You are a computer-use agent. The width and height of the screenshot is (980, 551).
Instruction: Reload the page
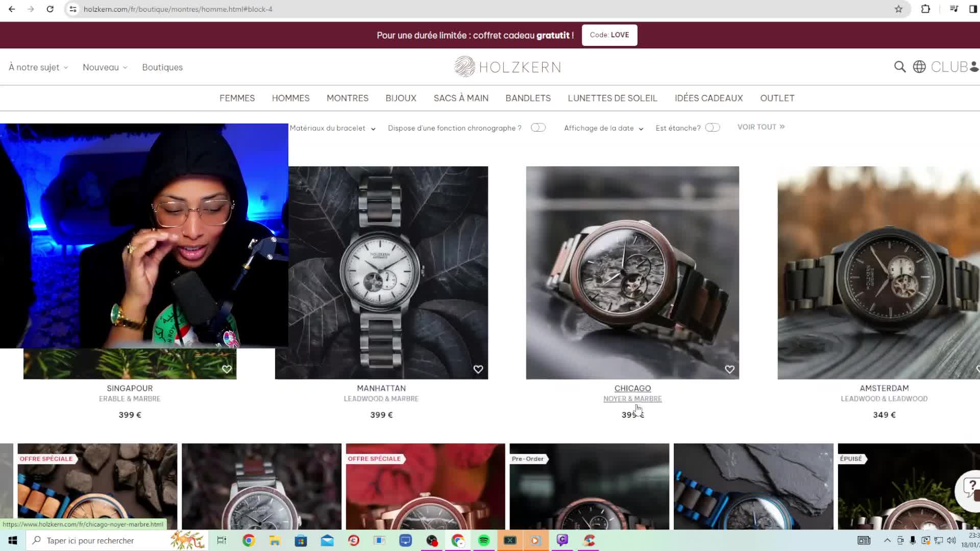tap(50, 9)
